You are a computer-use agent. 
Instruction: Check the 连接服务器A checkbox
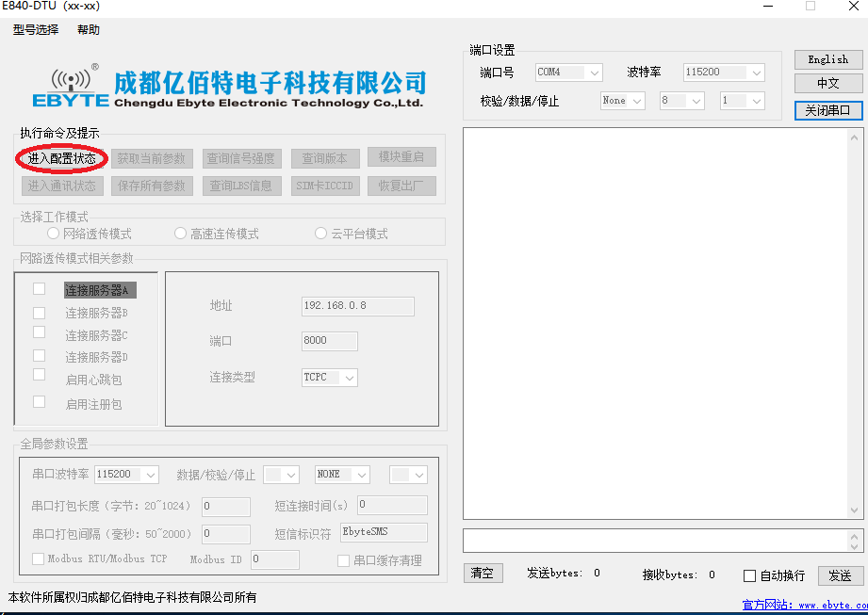point(38,288)
